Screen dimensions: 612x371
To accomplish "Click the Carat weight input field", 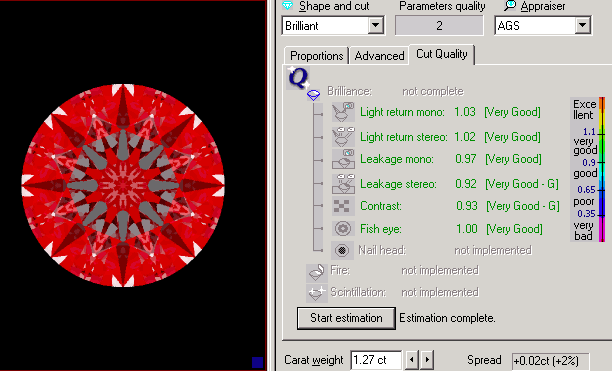I will click(x=376, y=359).
